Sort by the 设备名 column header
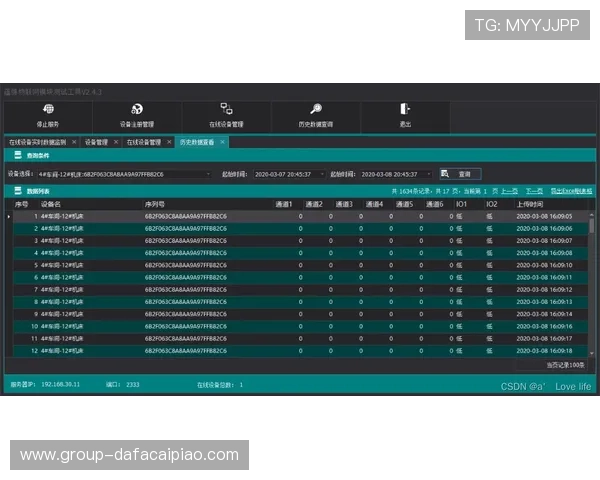 [x=51, y=204]
